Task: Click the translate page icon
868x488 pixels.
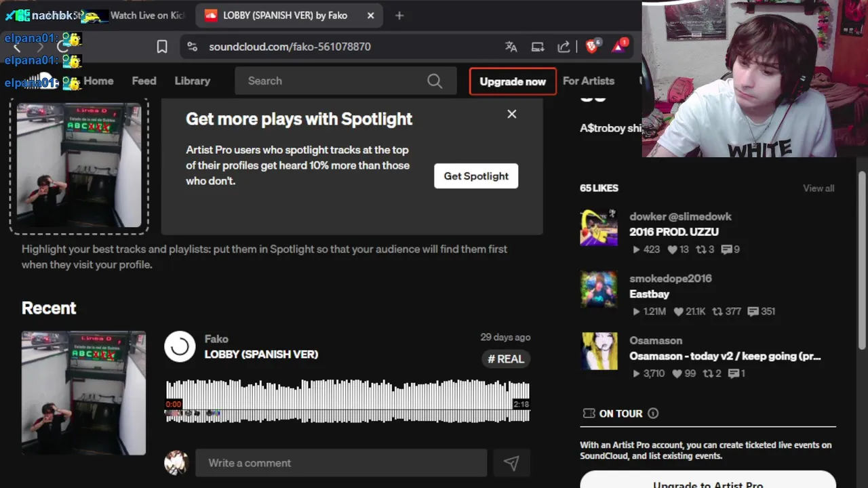Action: click(511, 47)
